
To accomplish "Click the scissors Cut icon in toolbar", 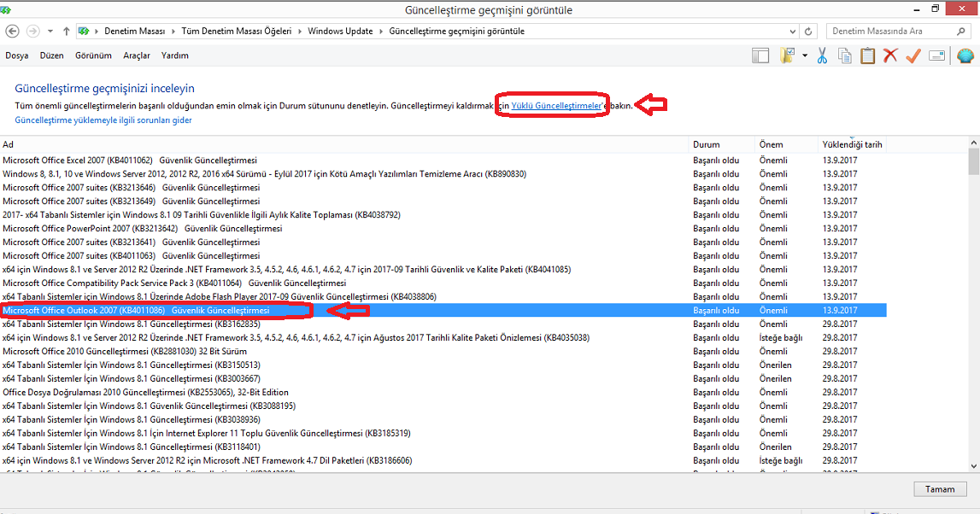I will point(822,55).
